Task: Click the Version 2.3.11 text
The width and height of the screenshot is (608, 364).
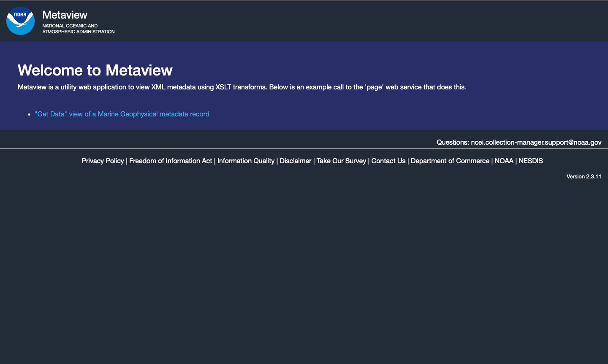Action: pos(584,176)
